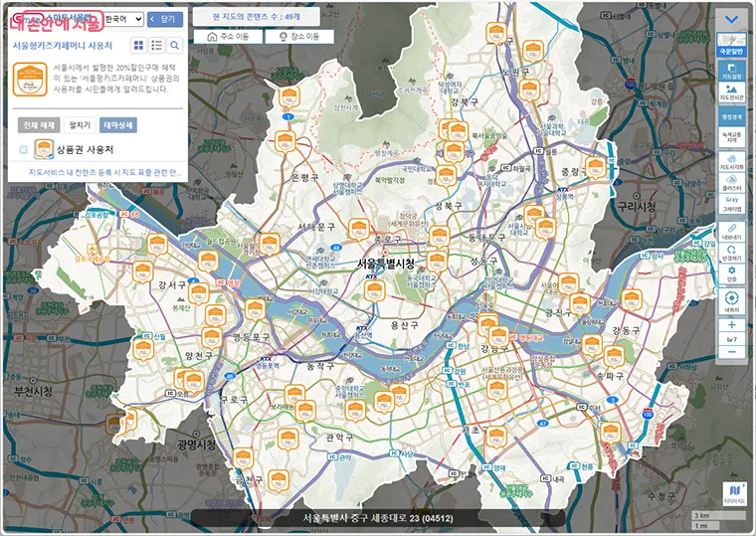Click the 테마상세 theme detail button
This screenshot has height=536, width=756.
click(x=118, y=125)
